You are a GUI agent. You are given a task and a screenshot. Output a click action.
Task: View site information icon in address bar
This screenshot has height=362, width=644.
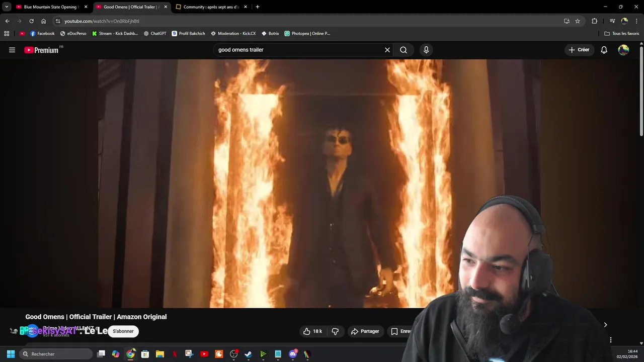pos(58,21)
